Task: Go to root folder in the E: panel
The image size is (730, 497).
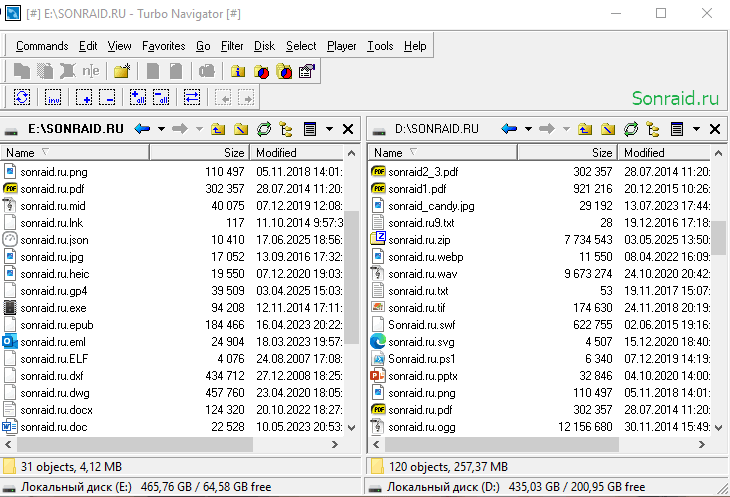Action: click(x=241, y=129)
